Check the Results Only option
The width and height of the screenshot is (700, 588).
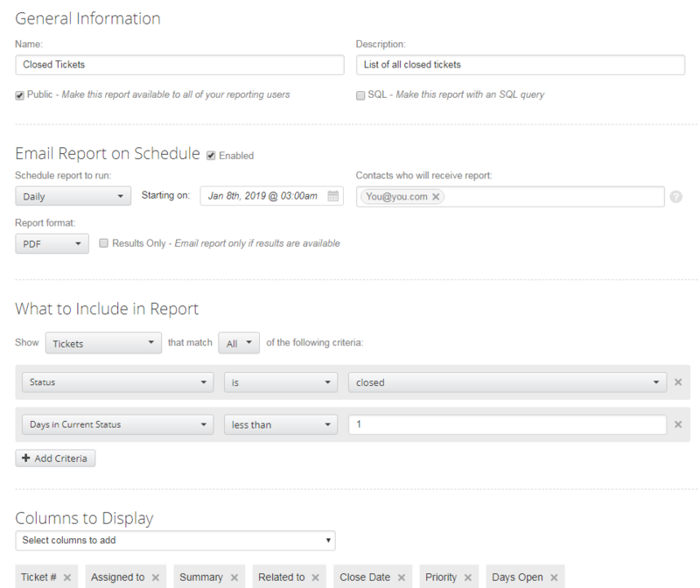click(x=103, y=243)
